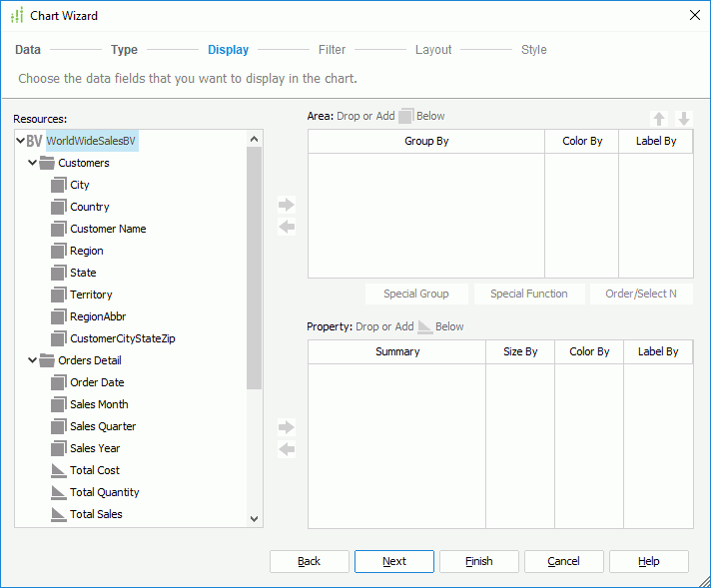Move selected field up with arrow
Screen dimensions: 711x588
point(659,119)
